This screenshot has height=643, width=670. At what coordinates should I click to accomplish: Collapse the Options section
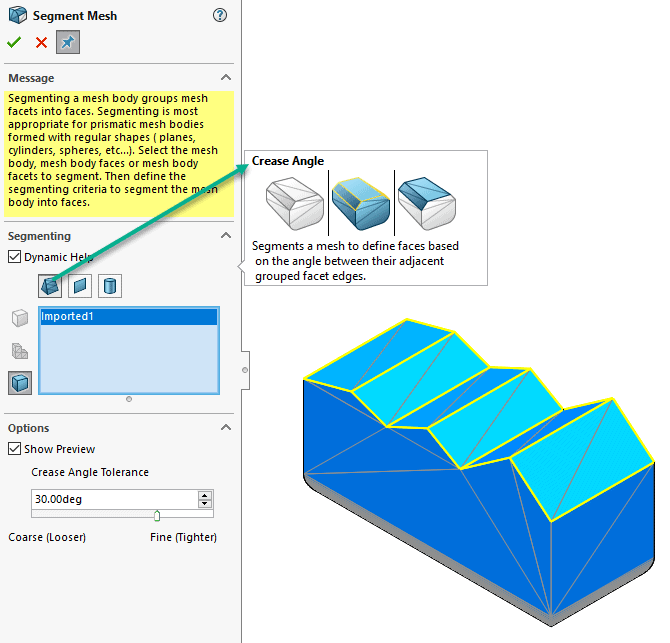point(226,427)
